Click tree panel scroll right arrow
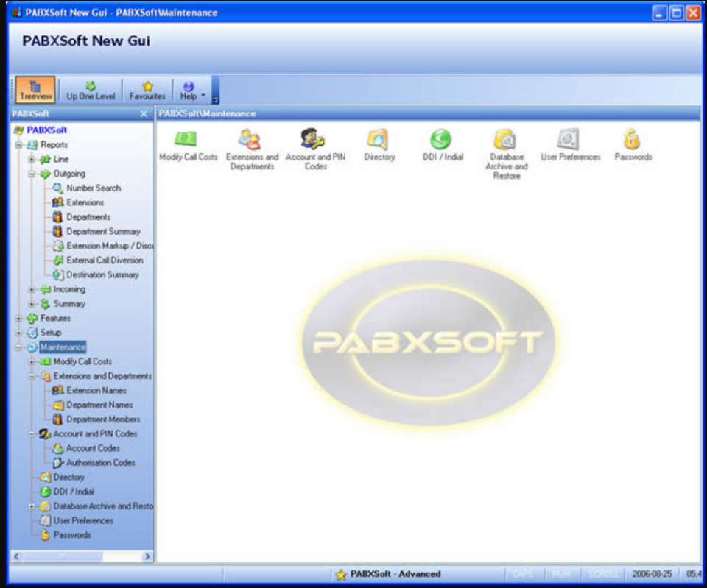 tap(147, 556)
